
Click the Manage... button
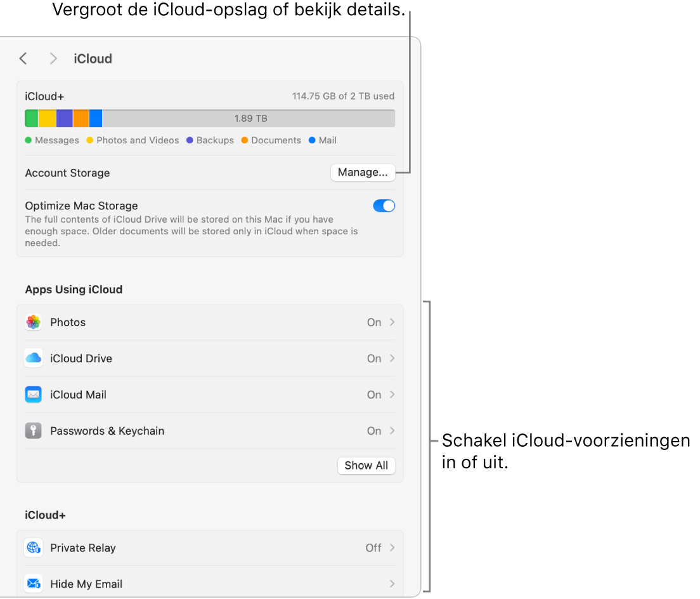(x=363, y=173)
